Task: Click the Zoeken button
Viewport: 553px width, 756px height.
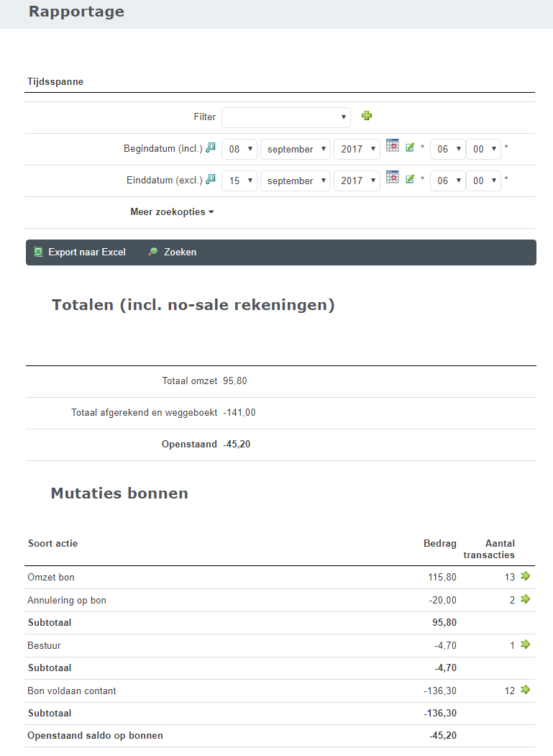Action: [x=173, y=252]
